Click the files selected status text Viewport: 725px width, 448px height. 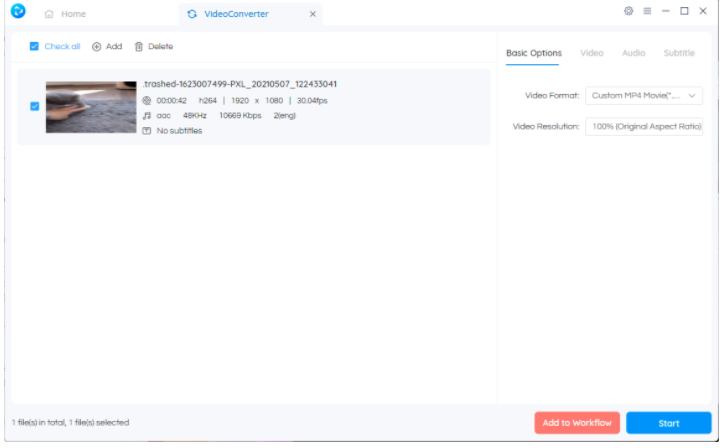[x=70, y=423]
